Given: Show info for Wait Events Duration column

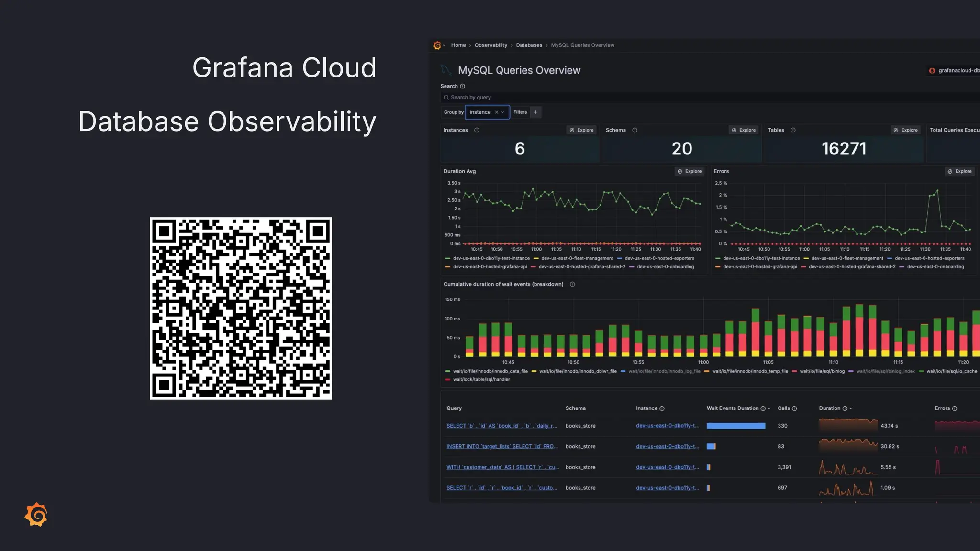Looking at the screenshot, I should coord(763,408).
